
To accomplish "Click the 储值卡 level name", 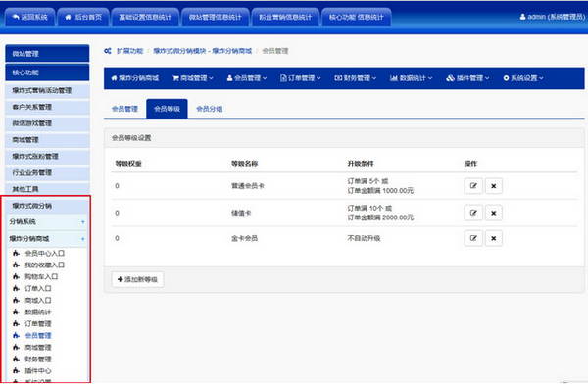I will [241, 213].
